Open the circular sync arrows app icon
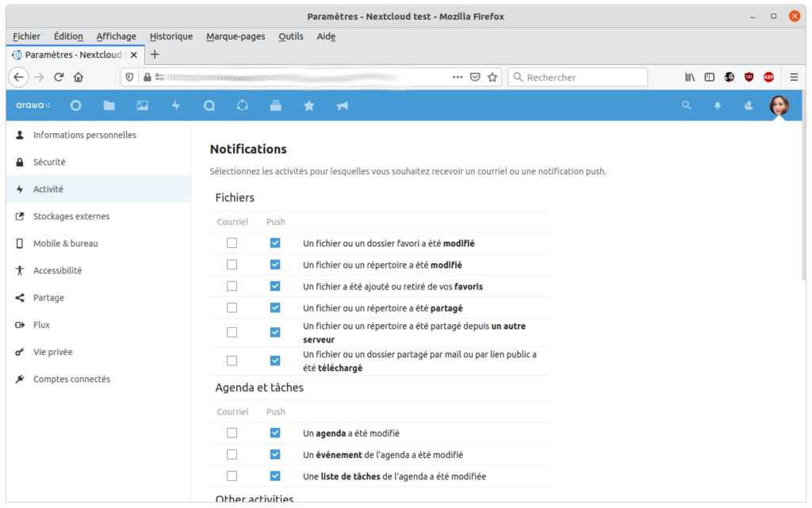Screen dimensions: 812x508 [243, 105]
